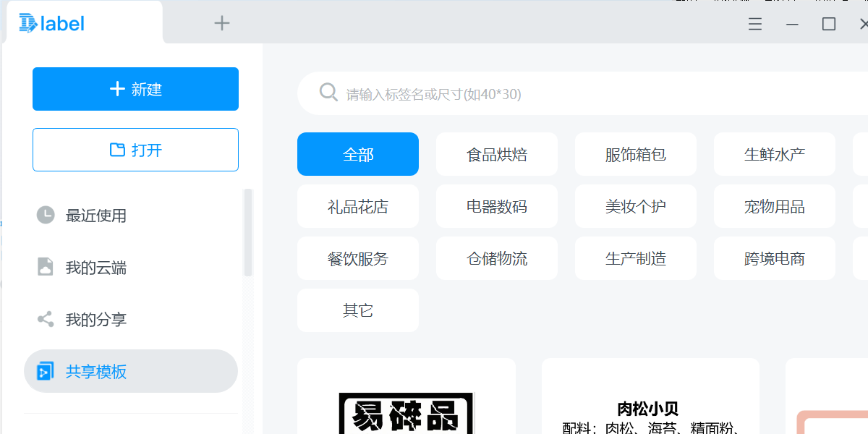This screenshot has height=434, width=868.
Task: Select 共享模板 in sidebar
Action: pyautogui.click(x=131, y=371)
